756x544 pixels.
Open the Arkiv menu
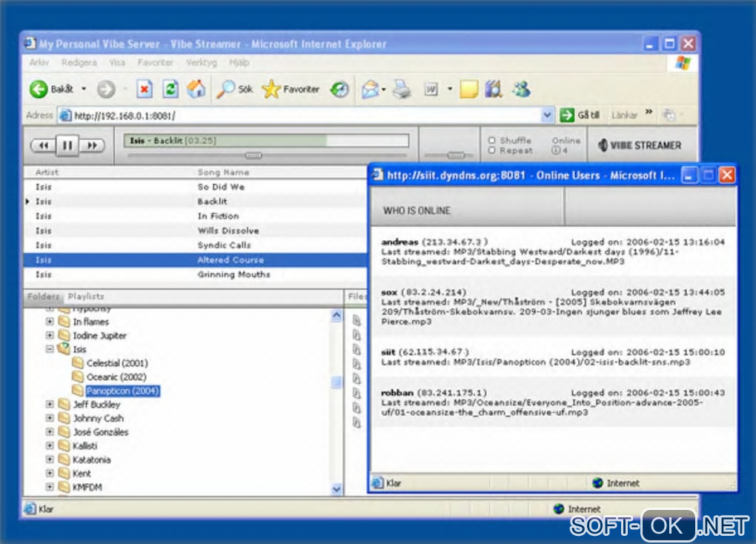point(39,63)
